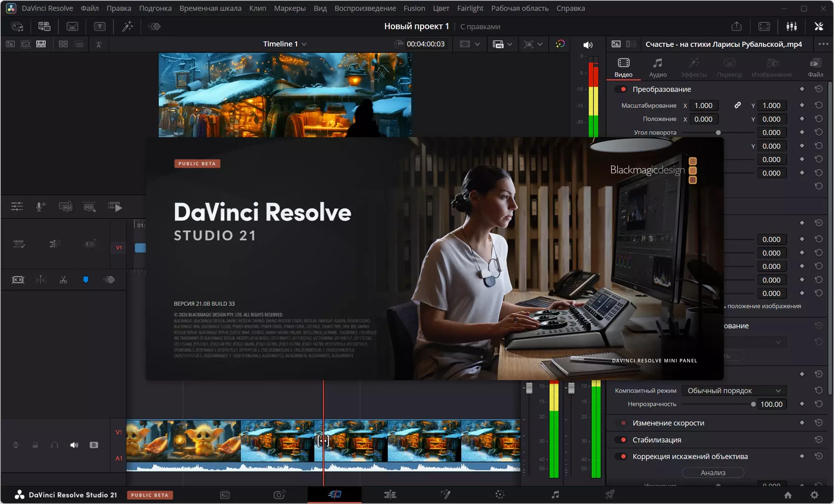This screenshot has height=504, width=834.
Task: Open the Воспроизведение menu
Action: (x=365, y=8)
